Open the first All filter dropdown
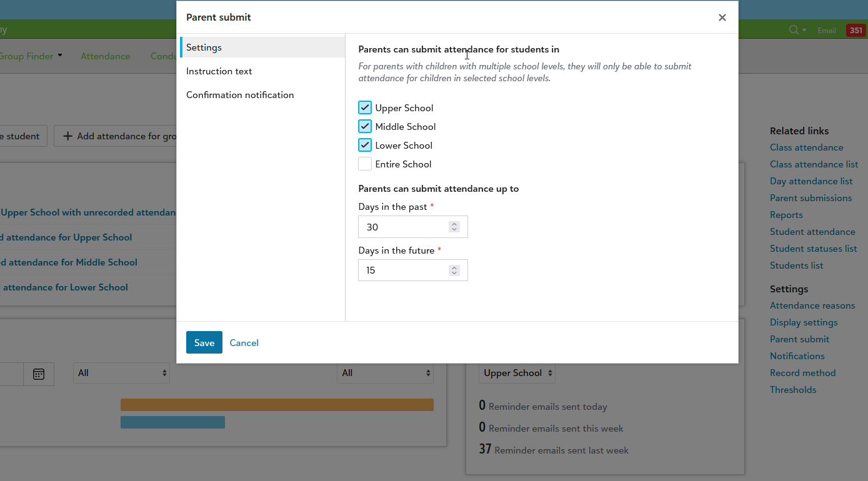This screenshot has width=868, height=481. [x=121, y=373]
